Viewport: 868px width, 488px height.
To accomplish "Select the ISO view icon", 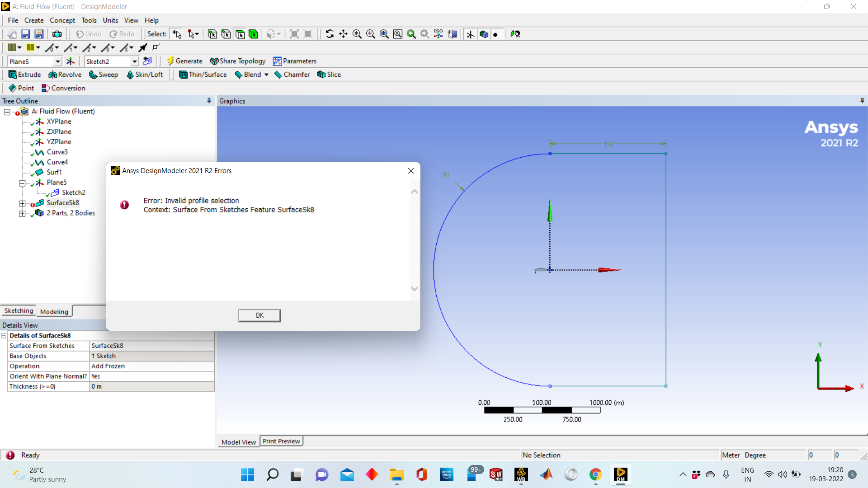I will pos(438,34).
